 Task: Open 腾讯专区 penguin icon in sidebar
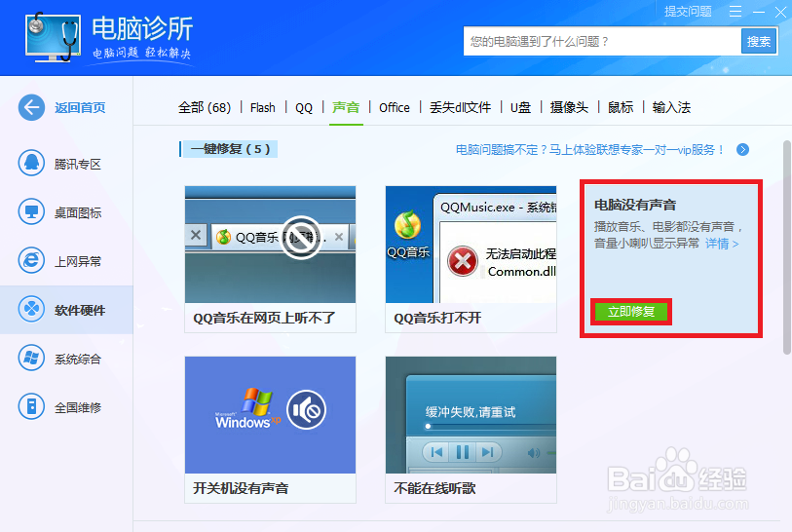click(x=31, y=164)
